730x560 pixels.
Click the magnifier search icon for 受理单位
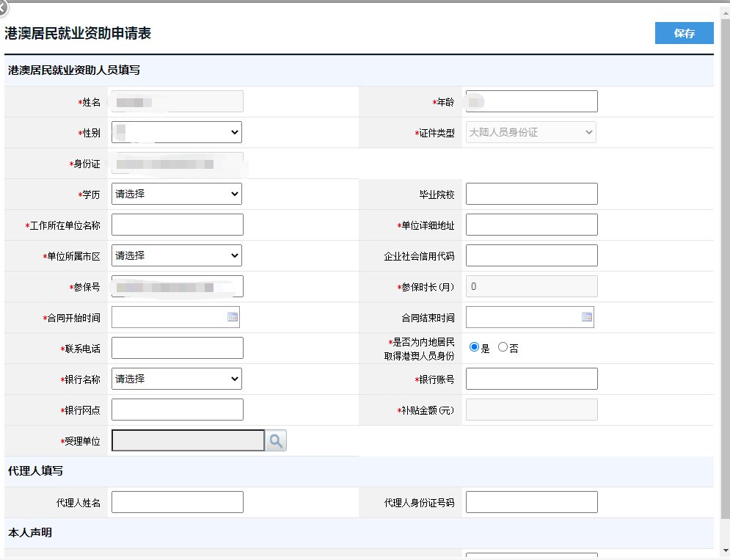[276, 440]
